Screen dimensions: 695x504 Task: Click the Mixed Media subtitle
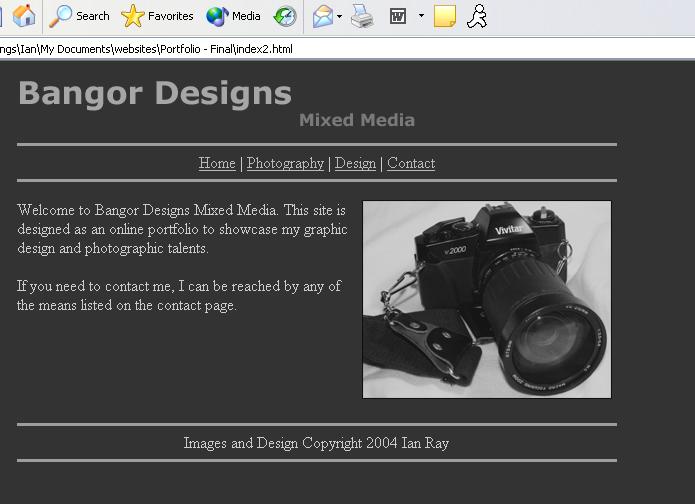pyautogui.click(x=357, y=120)
